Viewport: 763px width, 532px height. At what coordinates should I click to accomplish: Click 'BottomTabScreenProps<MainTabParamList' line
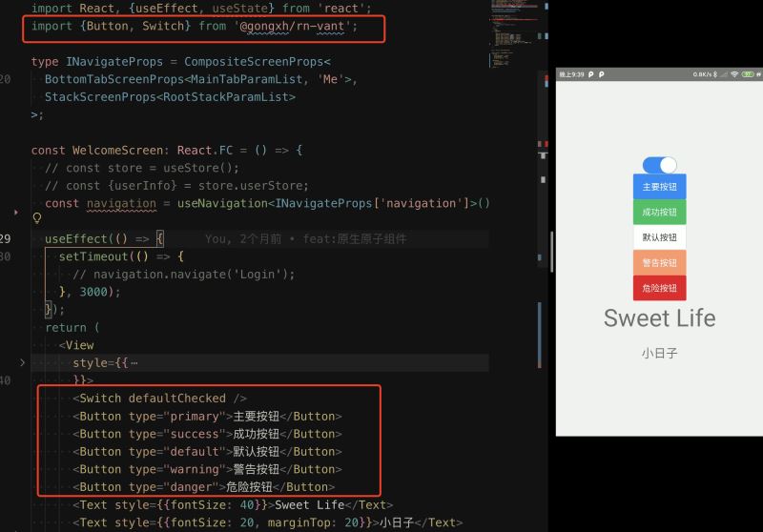201,79
